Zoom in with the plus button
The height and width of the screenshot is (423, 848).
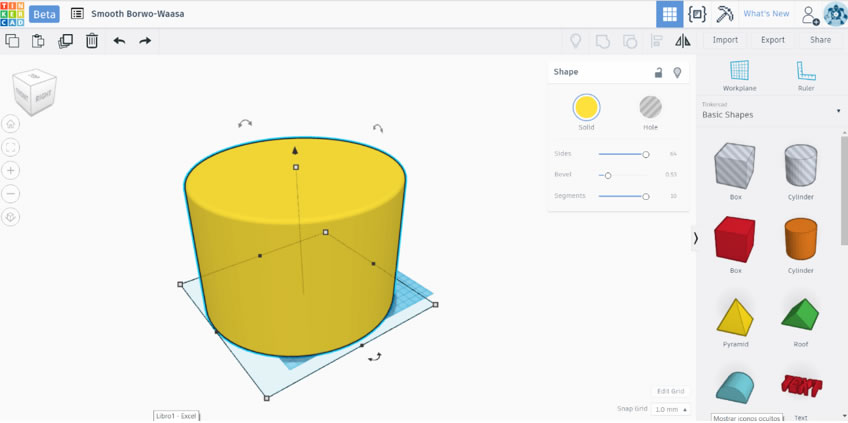pyautogui.click(x=11, y=170)
